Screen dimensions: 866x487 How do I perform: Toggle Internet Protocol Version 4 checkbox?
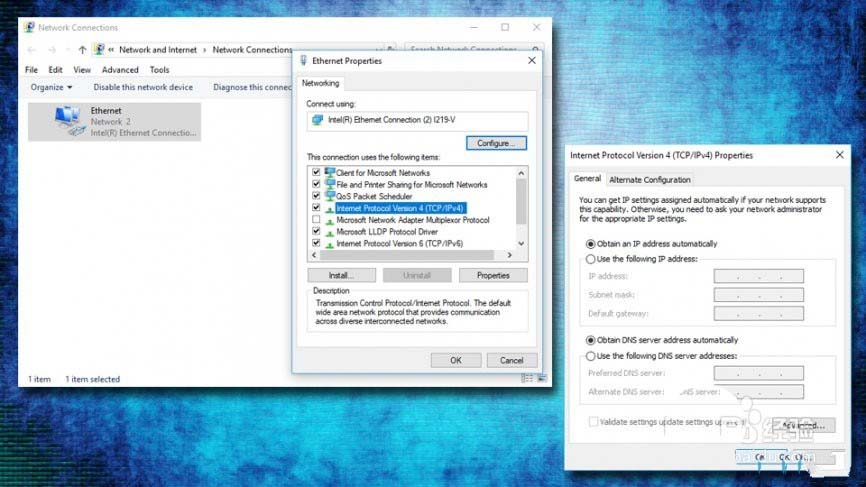tap(316, 208)
